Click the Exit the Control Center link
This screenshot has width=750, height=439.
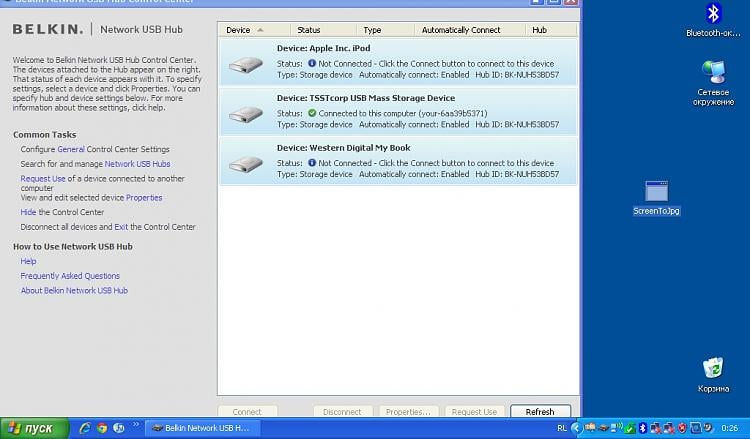click(x=121, y=227)
